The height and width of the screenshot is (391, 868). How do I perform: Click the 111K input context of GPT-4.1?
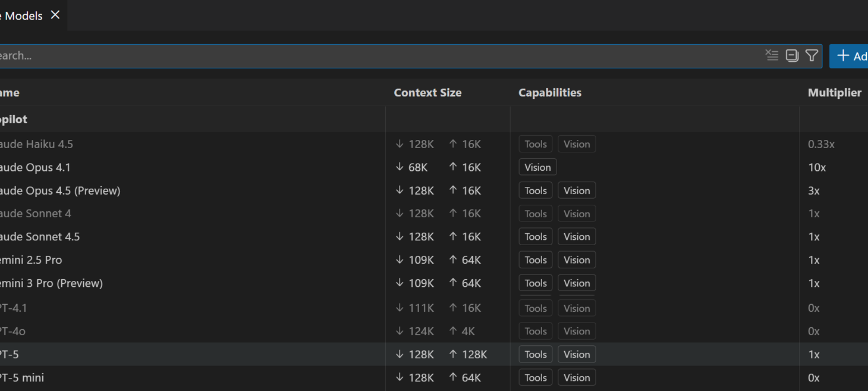coord(414,308)
